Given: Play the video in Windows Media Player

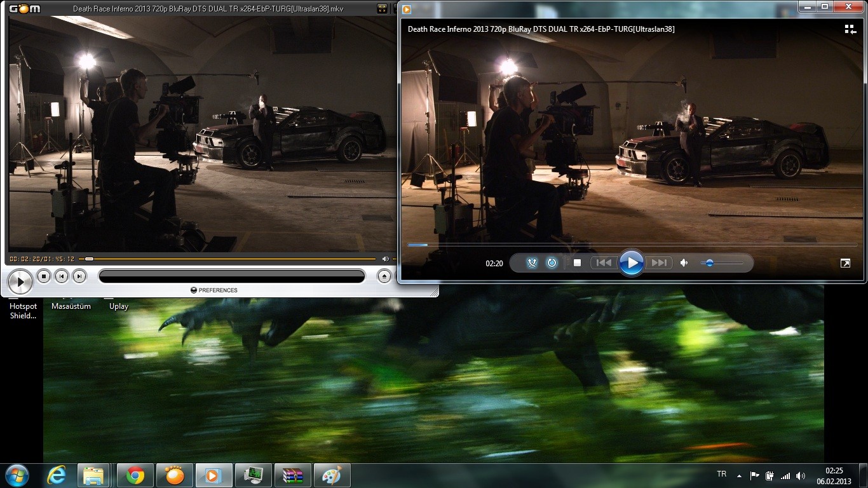Looking at the screenshot, I should pyautogui.click(x=631, y=262).
